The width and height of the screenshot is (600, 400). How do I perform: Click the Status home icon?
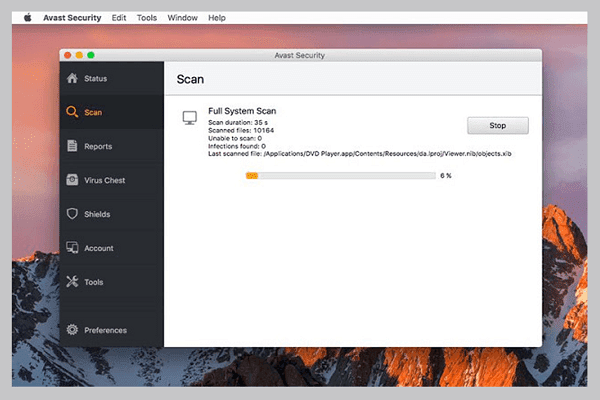[x=72, y=78]
